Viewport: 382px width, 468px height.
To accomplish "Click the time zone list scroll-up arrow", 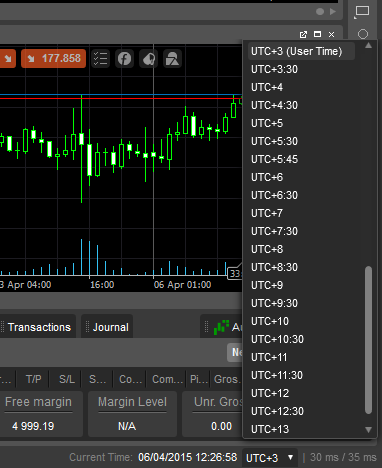I will click(x=368, y=46).
